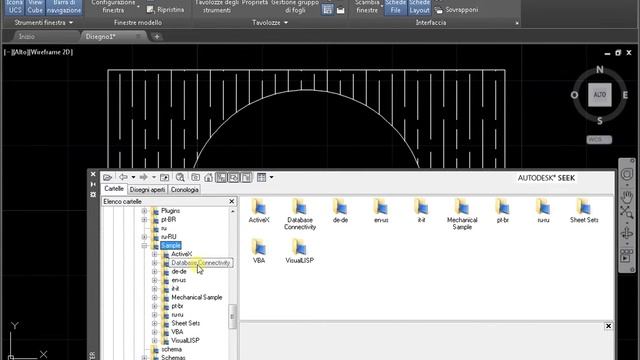This screenshot has height=360, width=640.
Task: Open the it-it folder thumbnail
Action: (x=421, y=211)
